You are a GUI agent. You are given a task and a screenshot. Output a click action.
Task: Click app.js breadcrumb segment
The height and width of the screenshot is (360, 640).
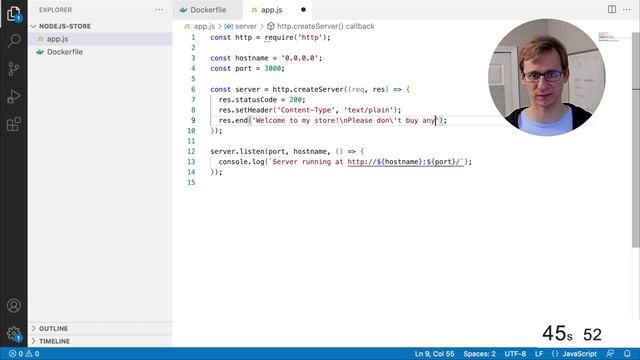point(204,26)
